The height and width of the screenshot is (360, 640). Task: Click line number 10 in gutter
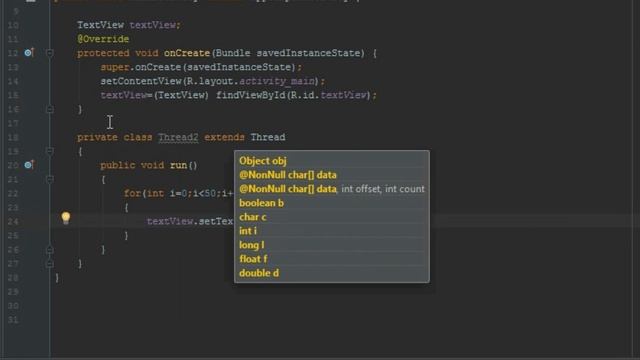[13, 25]
